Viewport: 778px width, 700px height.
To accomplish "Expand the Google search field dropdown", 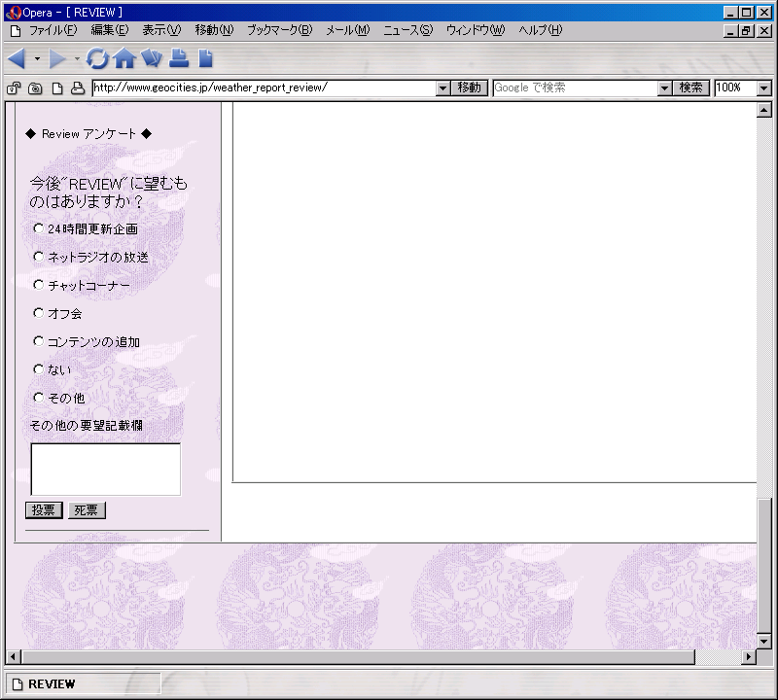I will point(665,88).
